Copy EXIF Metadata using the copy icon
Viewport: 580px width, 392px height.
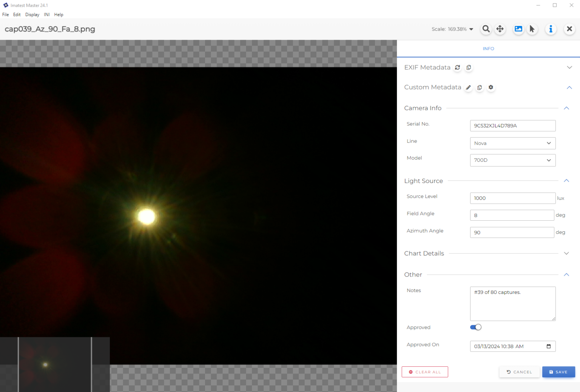click(x=469, y=68)
